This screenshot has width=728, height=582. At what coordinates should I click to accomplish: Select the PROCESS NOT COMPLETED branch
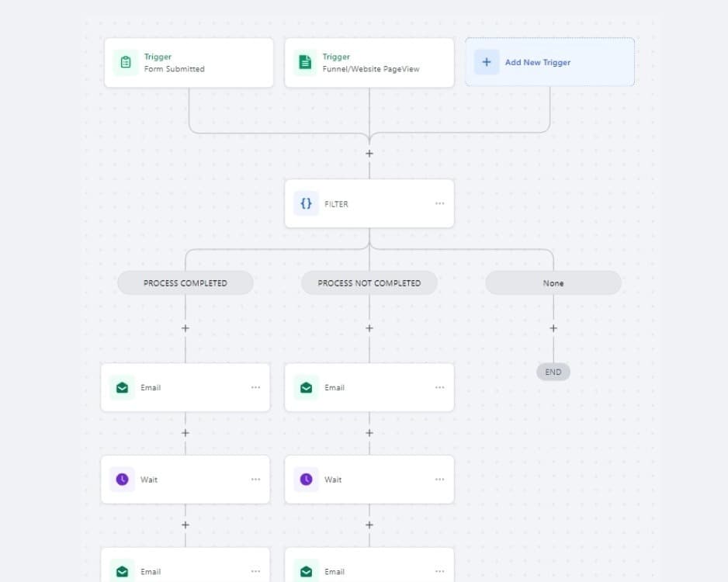pyautogui.click(x=369, y=283)
